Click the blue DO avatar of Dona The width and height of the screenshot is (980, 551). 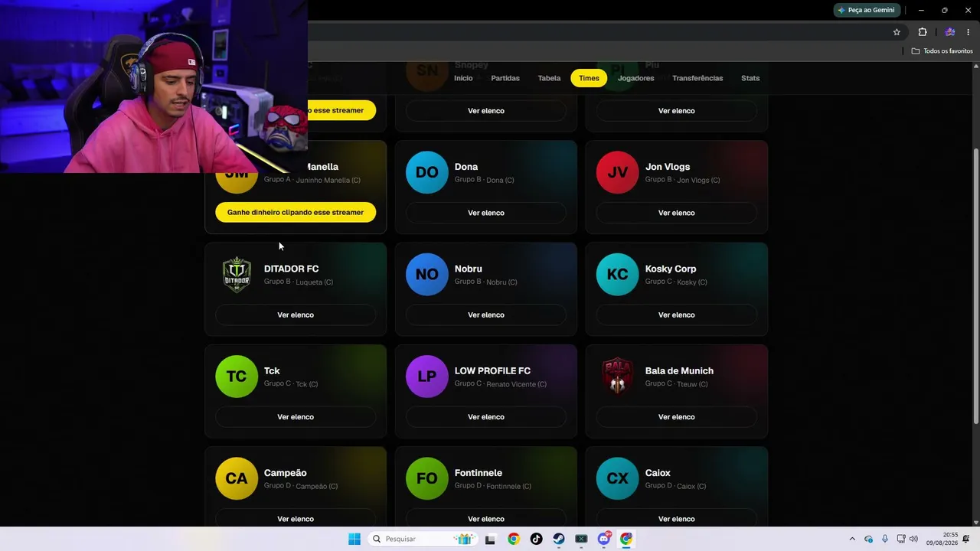[426, 172]
